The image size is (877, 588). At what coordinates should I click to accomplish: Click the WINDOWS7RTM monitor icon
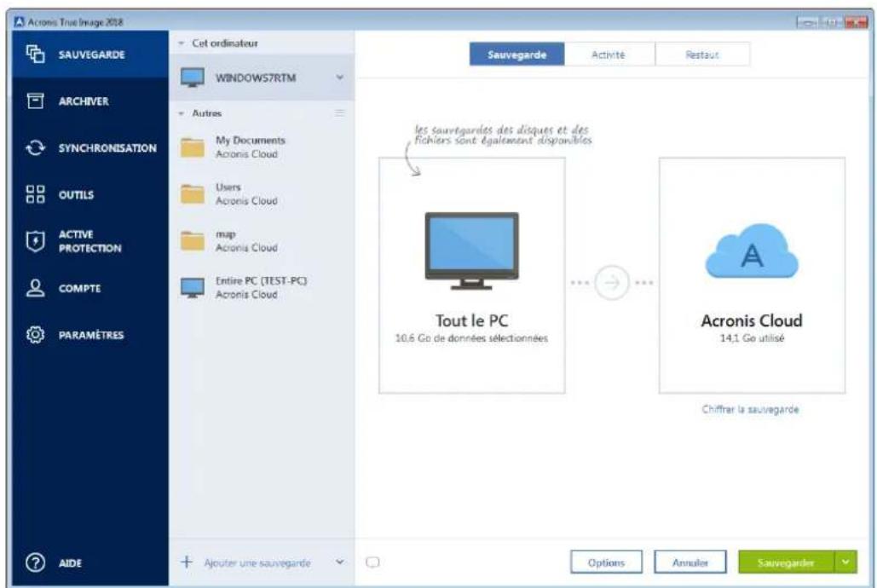pyautogui.click(x=193, y=78)
